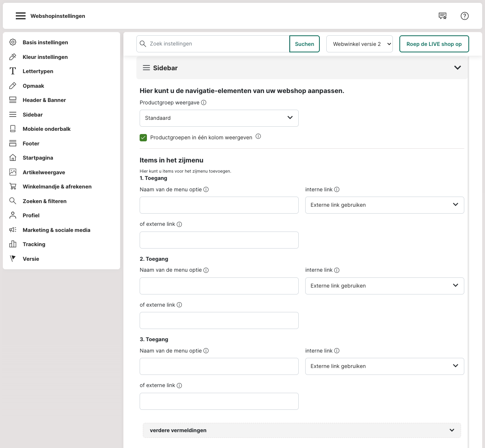Click the Marketing & sociale media megaphone icon
The image size is (485, 448).
click(x=13, y=230)
